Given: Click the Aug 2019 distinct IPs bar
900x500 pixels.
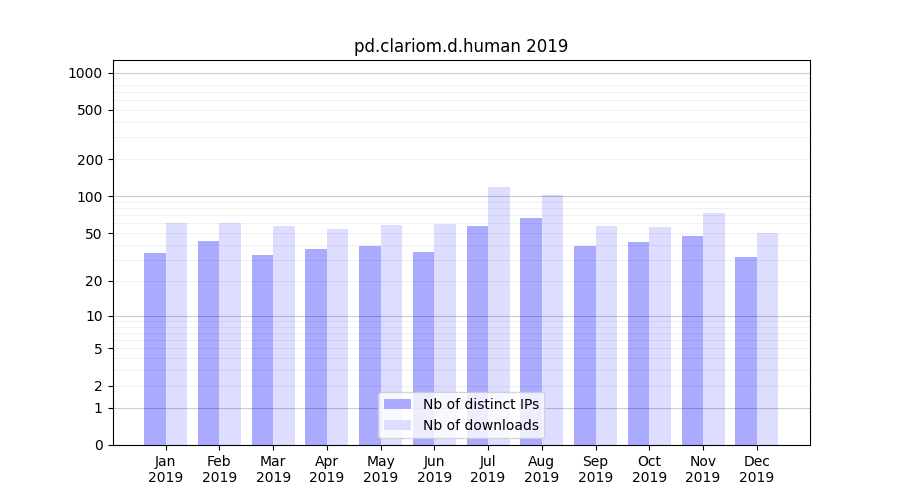Looking at the screenshot, I should click(531, 330).
